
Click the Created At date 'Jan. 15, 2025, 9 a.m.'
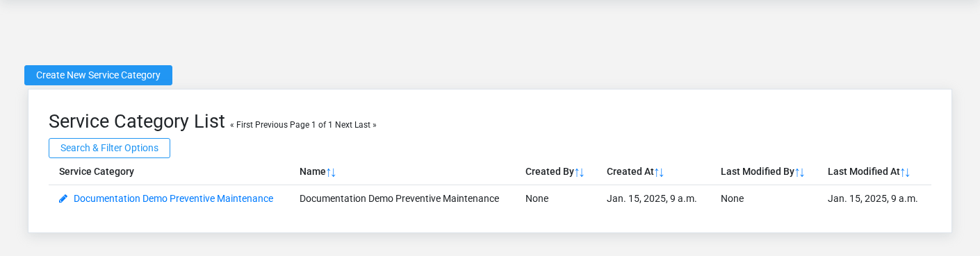pos(652,198)
